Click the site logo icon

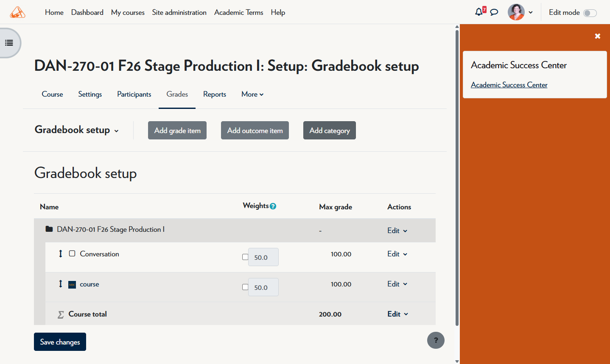point(18,12)
